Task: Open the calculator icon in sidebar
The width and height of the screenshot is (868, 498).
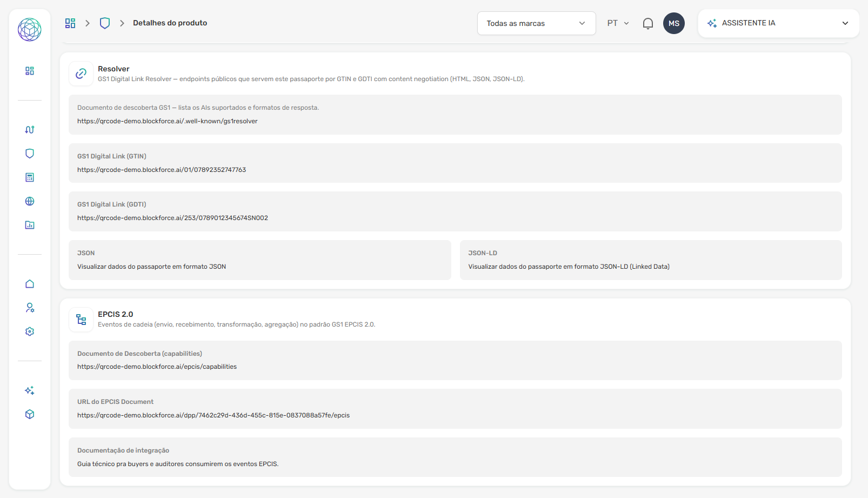Action: (x=30, y=177)
